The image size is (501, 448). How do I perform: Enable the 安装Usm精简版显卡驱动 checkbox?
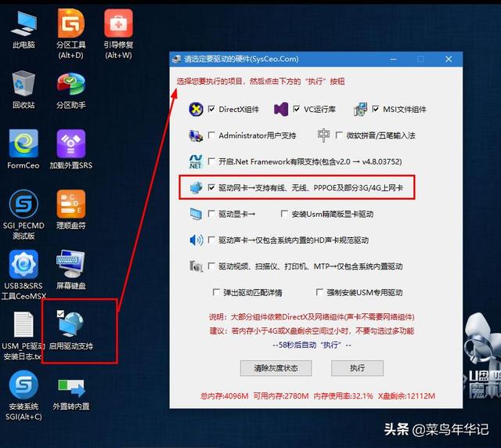point(284,214)
